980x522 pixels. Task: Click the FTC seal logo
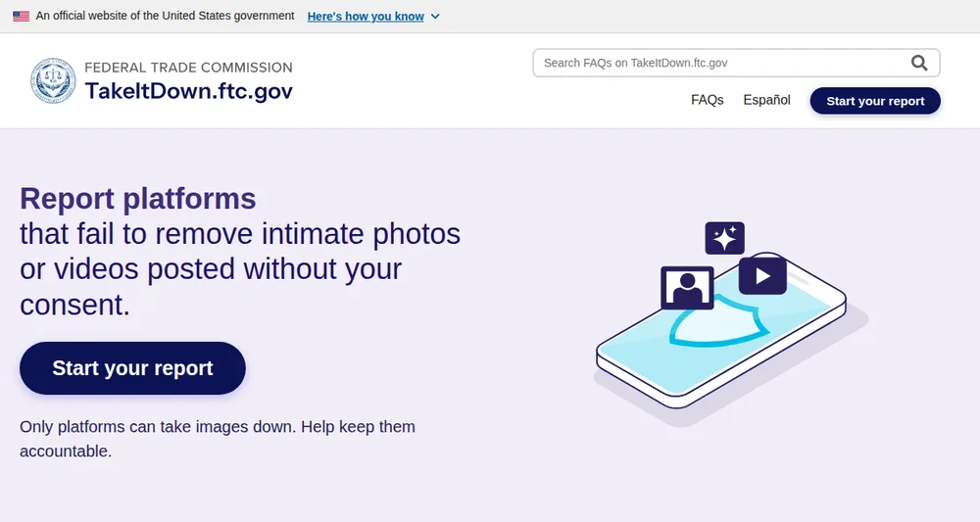pyautogui.click(x=53, y=80)
